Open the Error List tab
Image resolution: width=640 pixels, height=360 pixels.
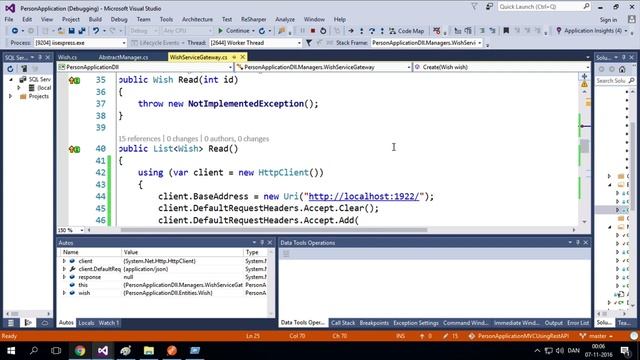coord(578,323)
